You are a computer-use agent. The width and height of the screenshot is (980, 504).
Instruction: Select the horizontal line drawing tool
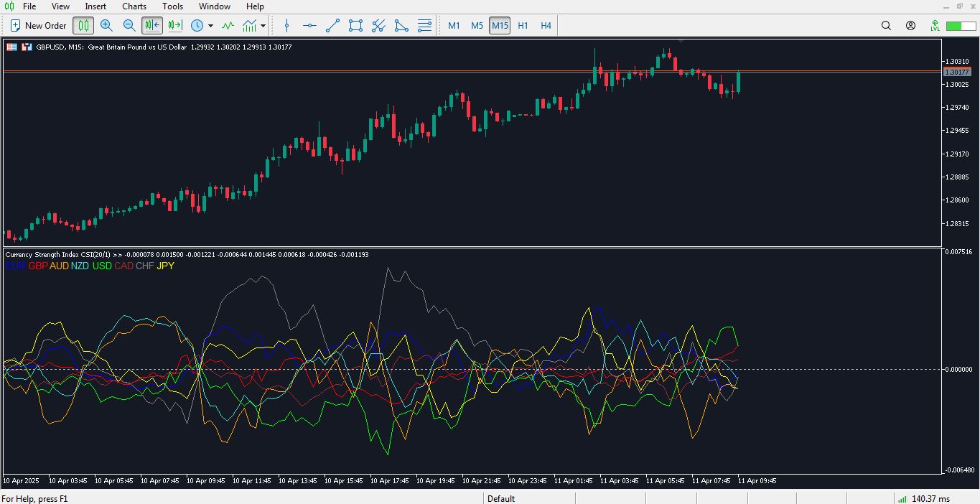coord(309,25)
